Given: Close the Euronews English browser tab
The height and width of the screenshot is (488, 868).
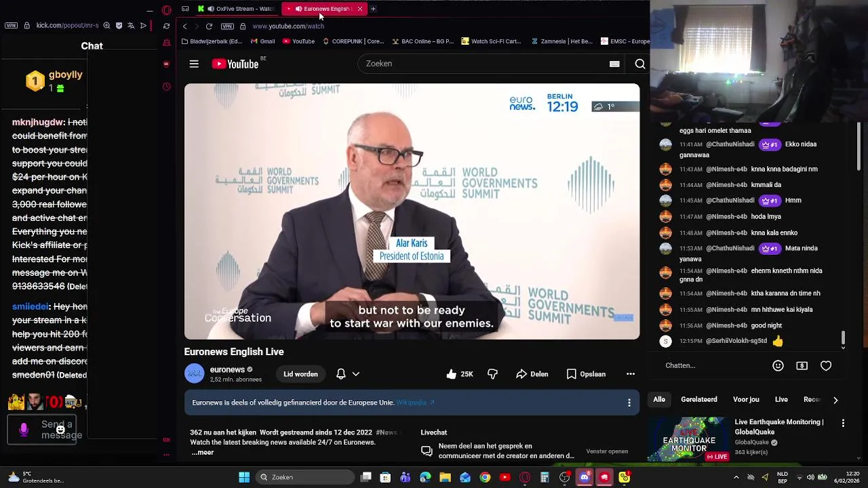Looking at the screenshot, I should pyautogui.click(x=360, y=9).
